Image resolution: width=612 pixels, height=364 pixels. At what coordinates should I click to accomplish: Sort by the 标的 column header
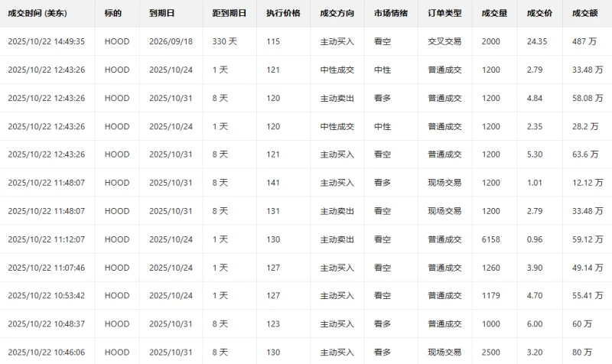coord(113,14)
